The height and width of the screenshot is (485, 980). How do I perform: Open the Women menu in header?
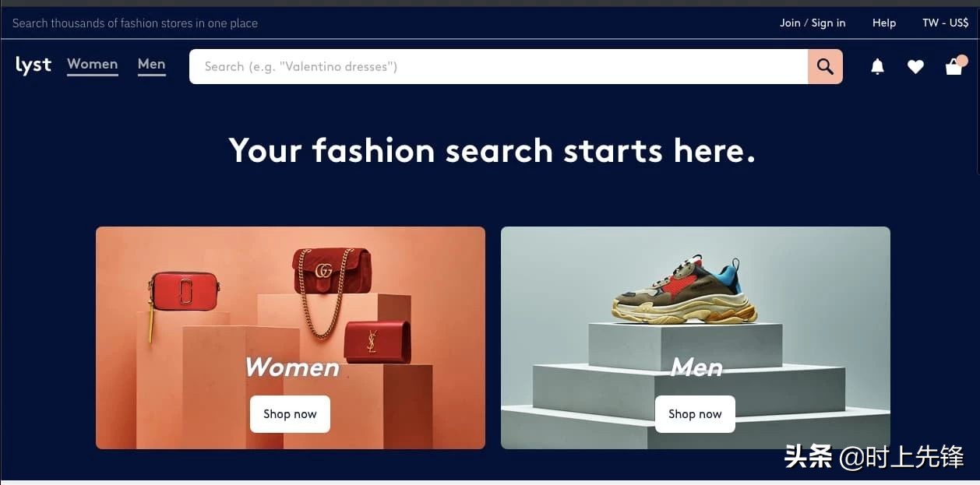pyautogui.click(x=93, y=65)
